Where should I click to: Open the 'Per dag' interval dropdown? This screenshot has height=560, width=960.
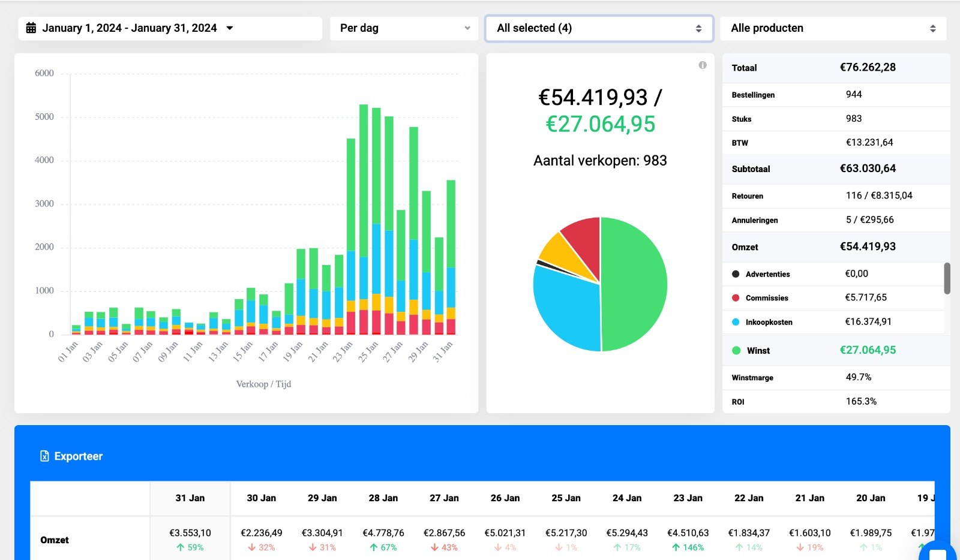tap(404, 28)
